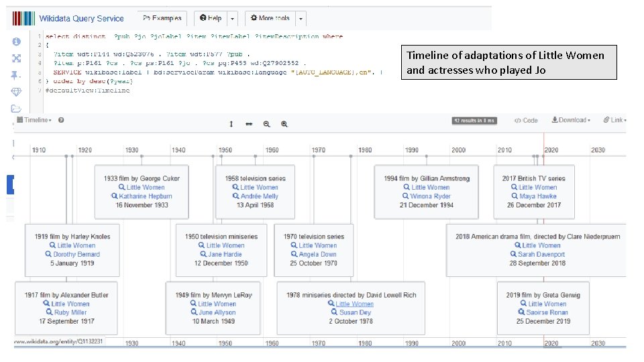The height and width of the screenshot is (362, 644).
Task: Open the Download dropdown
Action: point(571,120)
